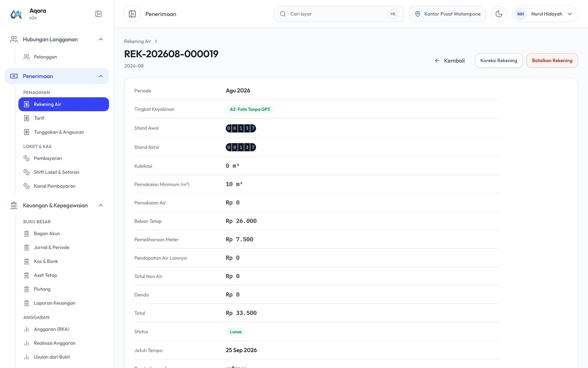
Task: Toggle sidebar panel icon next to Penerimaan title
Action: tap(132, 14)
